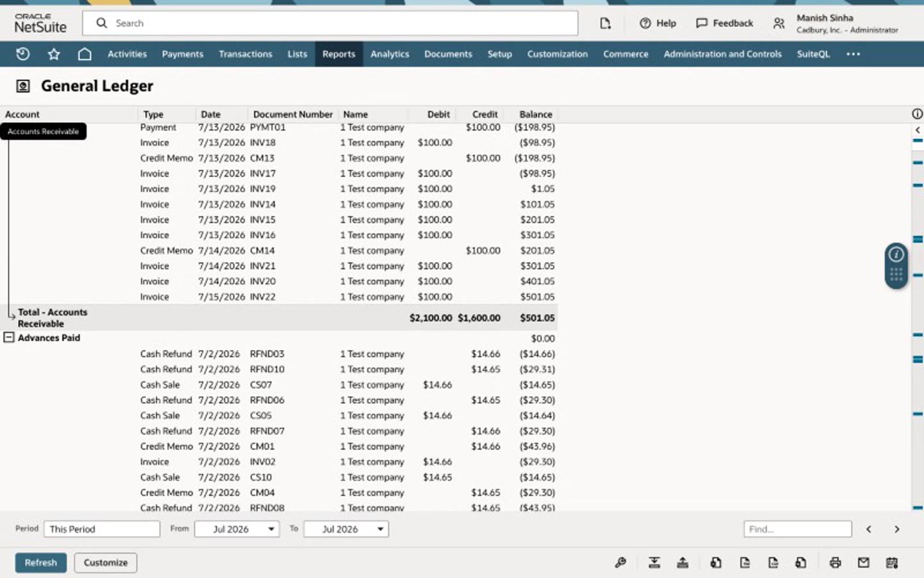This screenshot has height=578, width=924.
Task: Go to next find result arrow
Action: coord(897,529)
